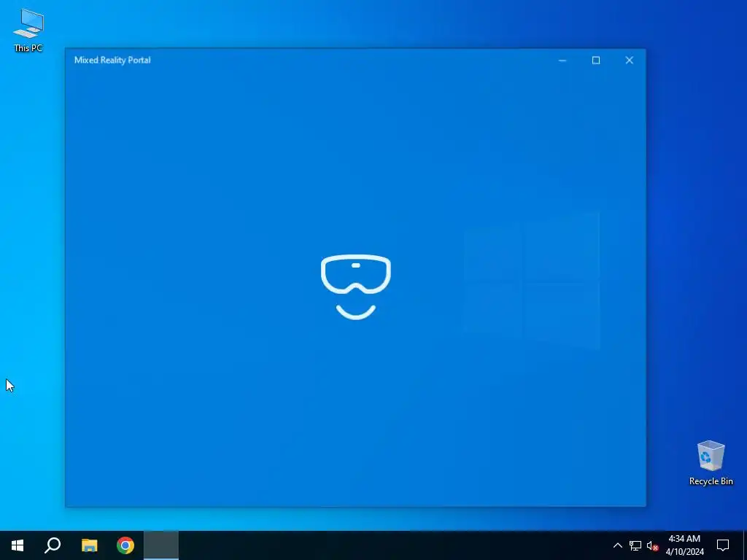Launch Google Chrome from taskbar
747x560 pixels.
125,545
